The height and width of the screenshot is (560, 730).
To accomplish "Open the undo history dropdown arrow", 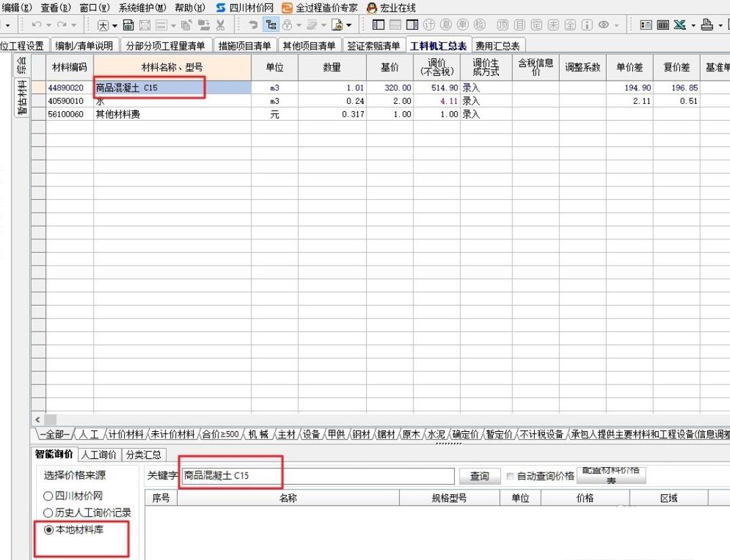I will click(48, 25).
